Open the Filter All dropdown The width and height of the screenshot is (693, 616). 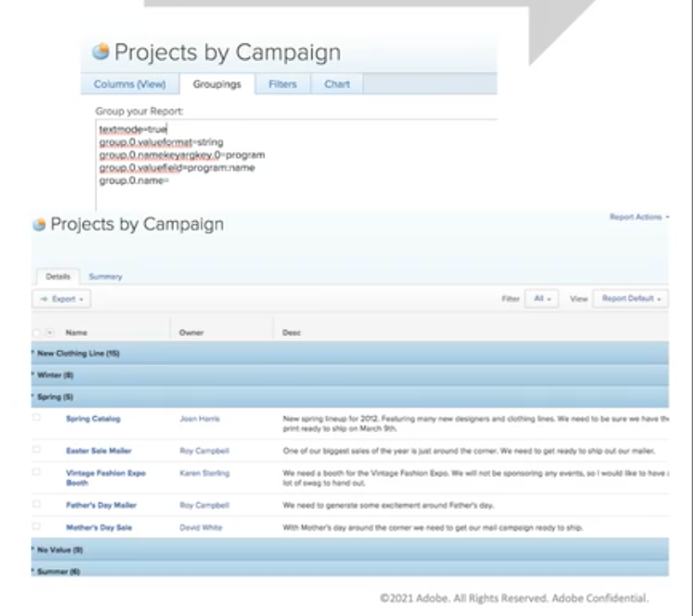click(541, 299)
